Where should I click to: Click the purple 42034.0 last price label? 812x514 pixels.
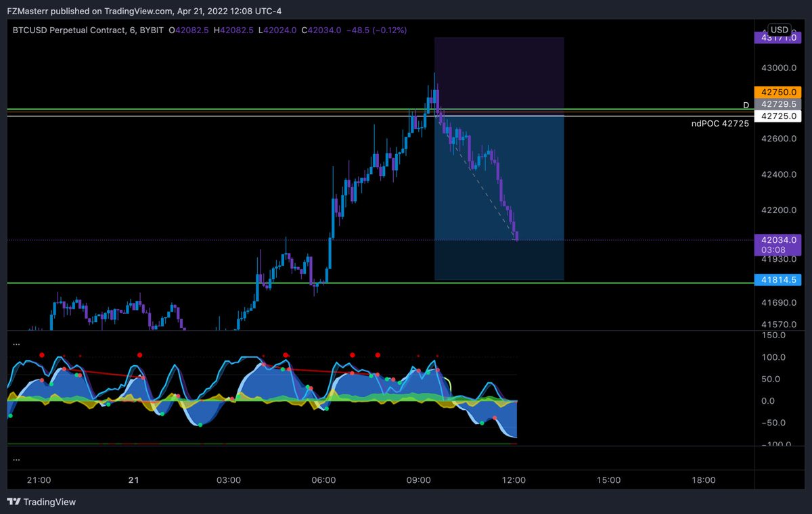[x=778, y=240]
